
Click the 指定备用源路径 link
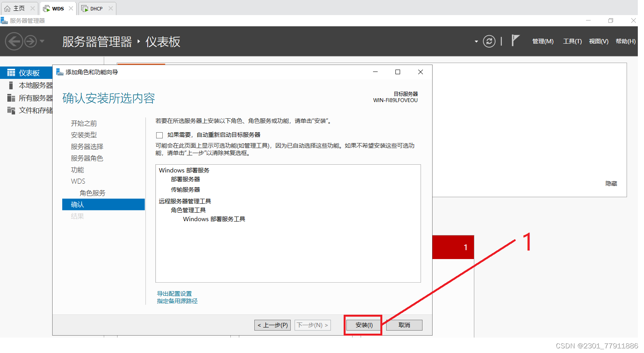(x=177, y=301)
